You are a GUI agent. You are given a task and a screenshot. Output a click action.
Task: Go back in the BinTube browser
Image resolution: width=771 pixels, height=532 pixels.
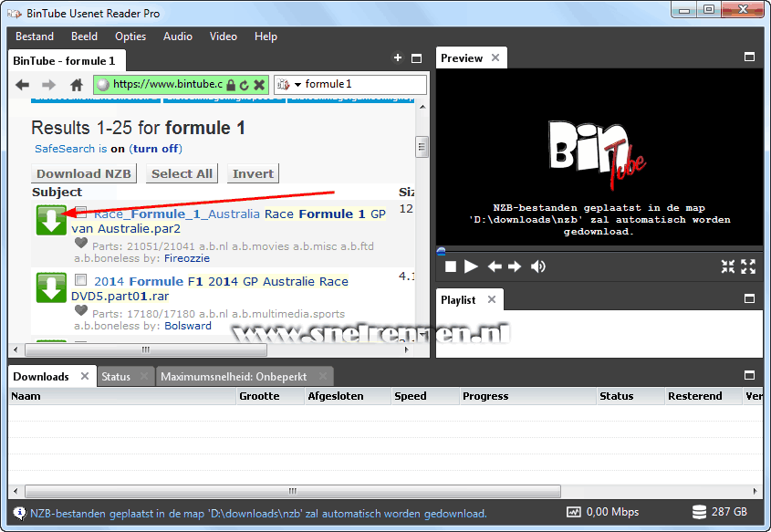(x=22, y=85)
